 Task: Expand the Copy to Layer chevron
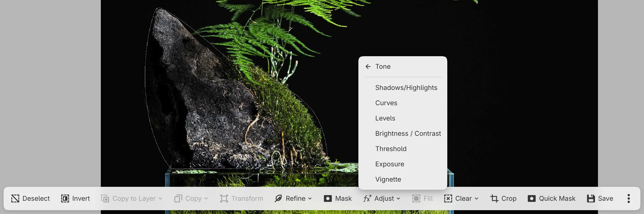(x=160, y=198)
